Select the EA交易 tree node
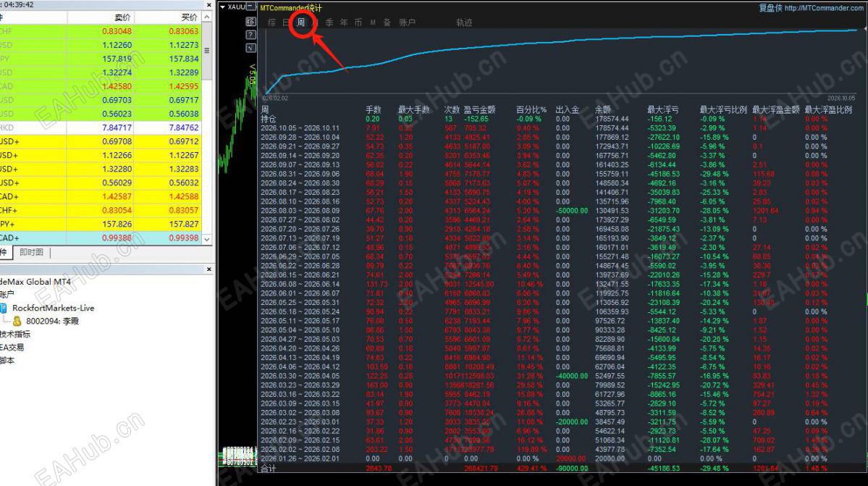868x486 pixels. [x=12, y=348]
